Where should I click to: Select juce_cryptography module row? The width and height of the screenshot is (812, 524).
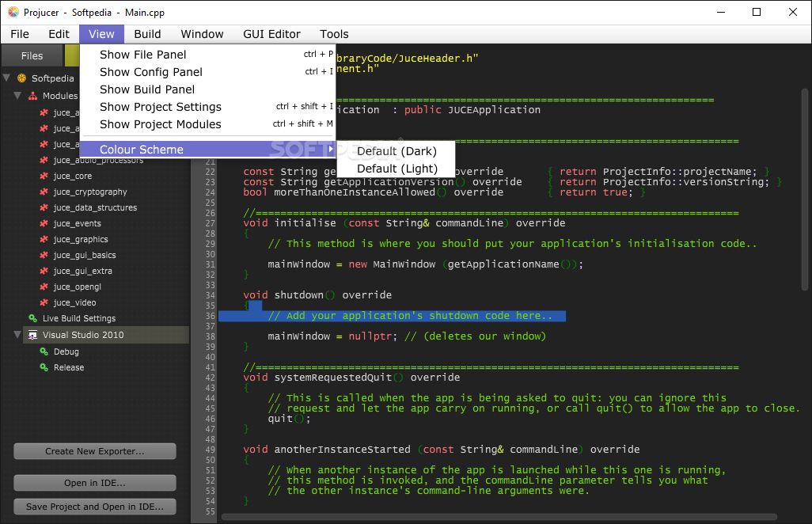90,192
